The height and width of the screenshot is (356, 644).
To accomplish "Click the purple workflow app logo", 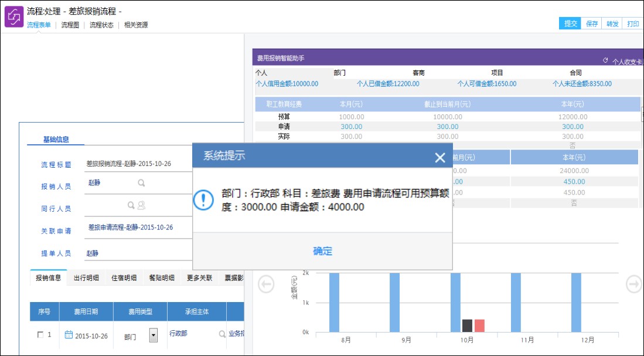I will [x=13, y=16].
